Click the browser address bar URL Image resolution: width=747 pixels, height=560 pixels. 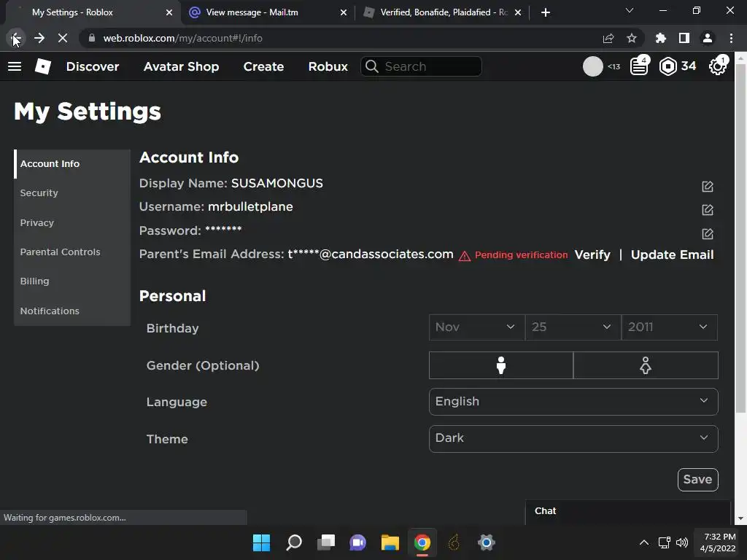coord(182,38)
